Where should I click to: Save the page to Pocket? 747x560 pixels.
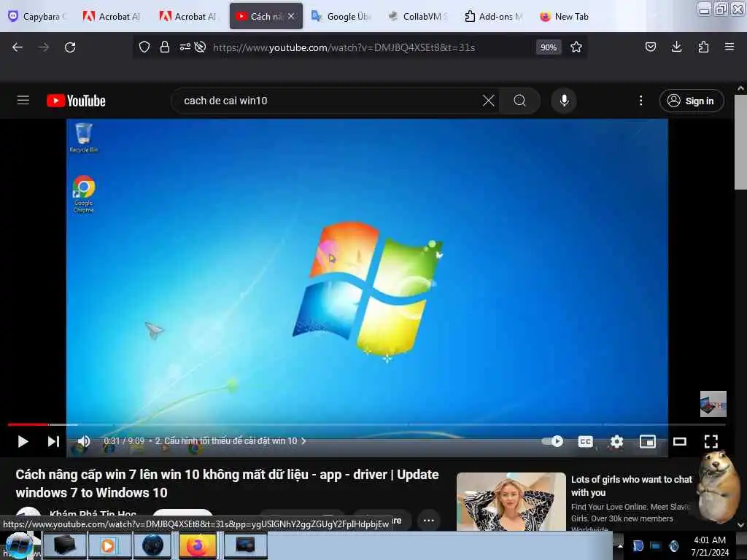pos(650,47)
